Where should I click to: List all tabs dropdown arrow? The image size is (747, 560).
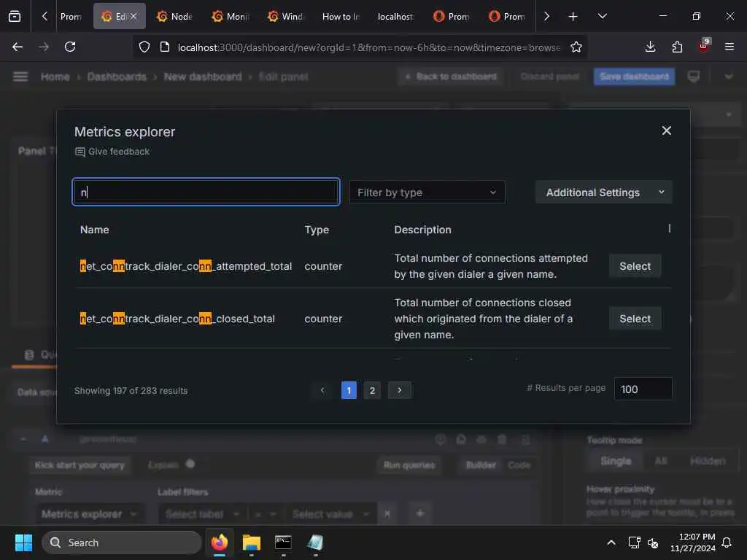(602, 16)
